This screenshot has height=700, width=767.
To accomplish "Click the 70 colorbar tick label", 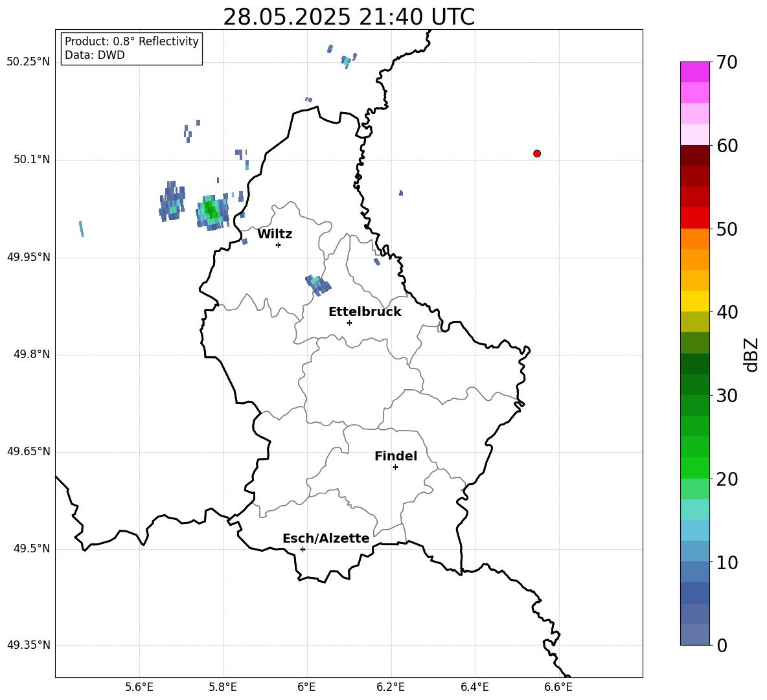I will [x=727, y=63].
